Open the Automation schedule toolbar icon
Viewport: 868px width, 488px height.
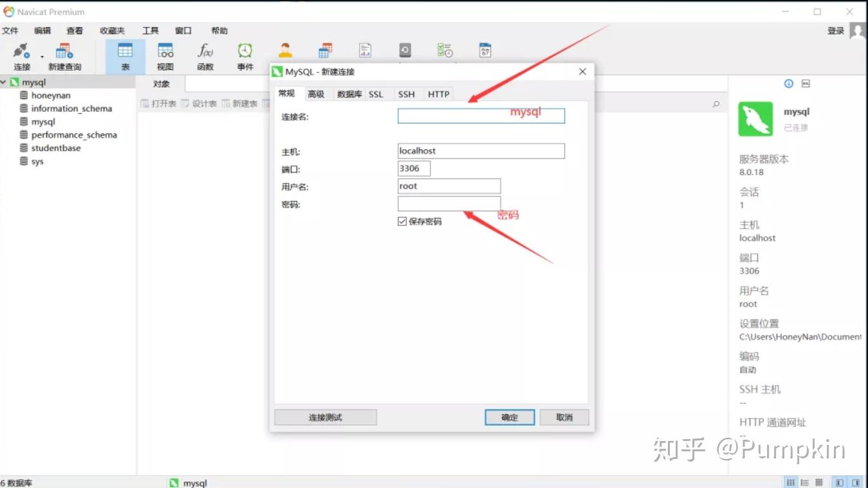pos(445,50)
